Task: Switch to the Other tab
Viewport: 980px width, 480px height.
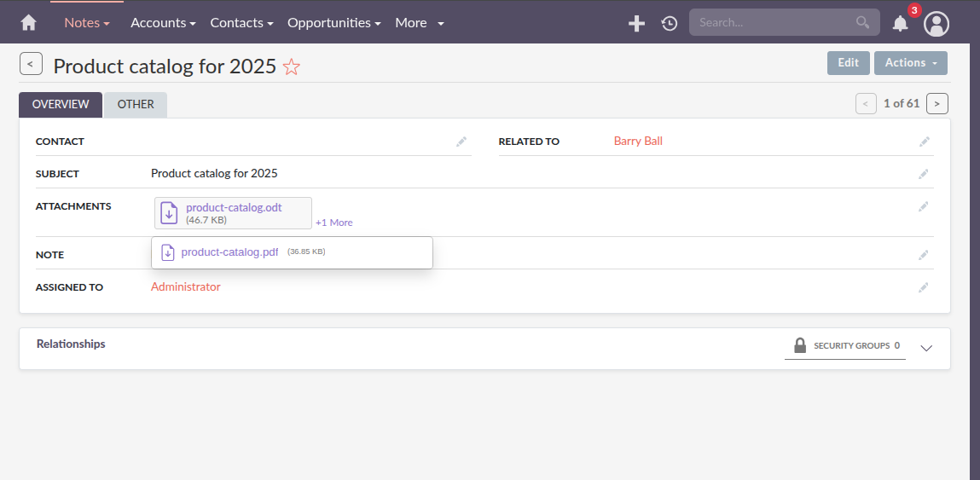Action: coord(136,105)
